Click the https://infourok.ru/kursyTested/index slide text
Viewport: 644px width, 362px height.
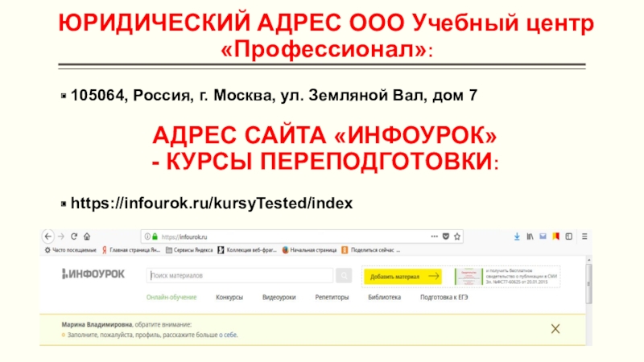point(212,204)
